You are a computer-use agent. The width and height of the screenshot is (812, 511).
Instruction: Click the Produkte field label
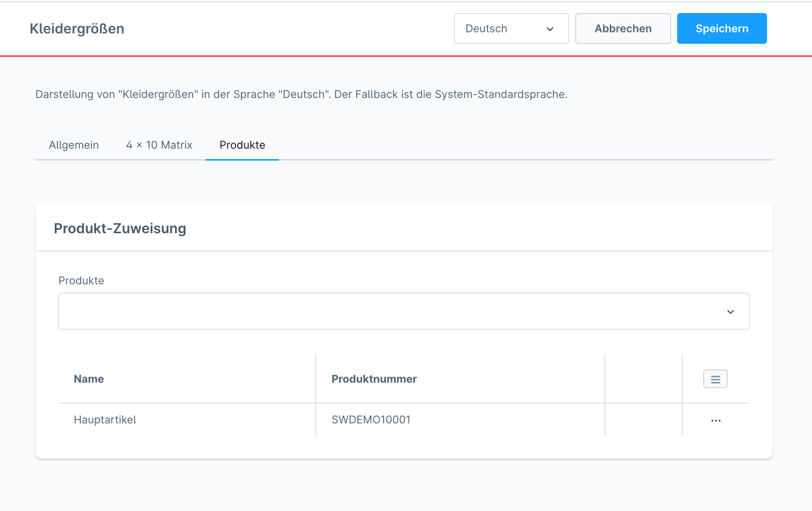[x=81, y=280]
